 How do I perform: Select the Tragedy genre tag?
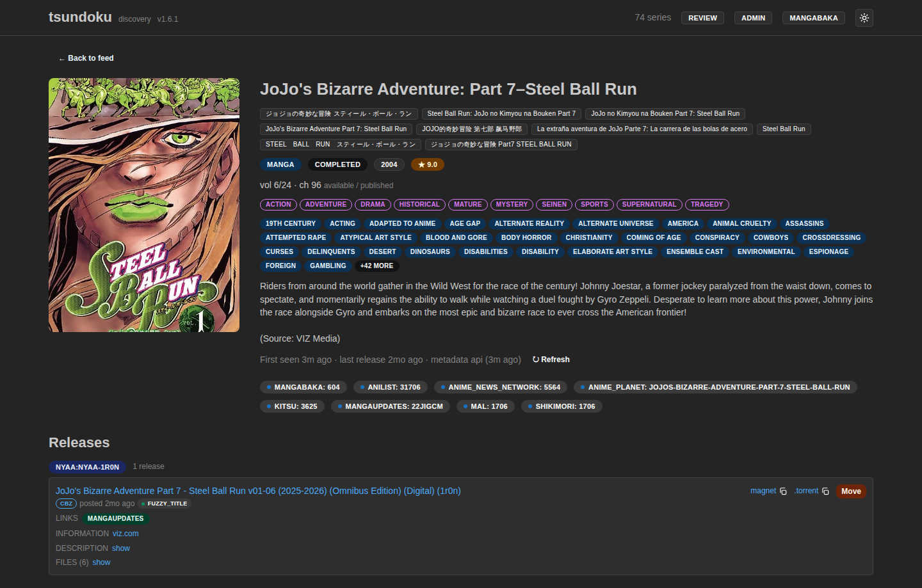point(707,205)
